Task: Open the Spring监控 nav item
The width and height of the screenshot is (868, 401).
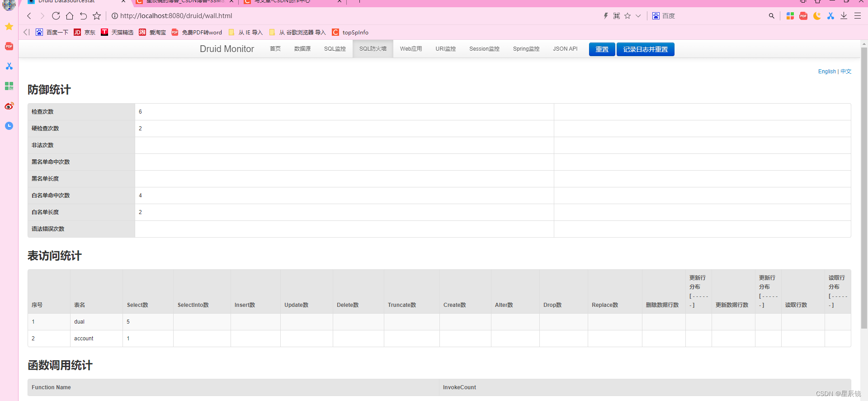Action: click(x=526, y=49)
